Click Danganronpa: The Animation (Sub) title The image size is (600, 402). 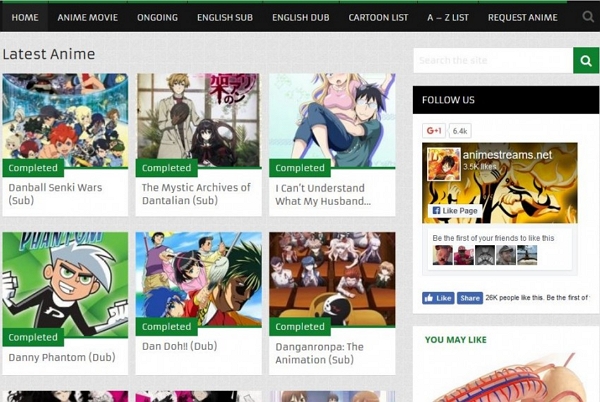(320, 353)
